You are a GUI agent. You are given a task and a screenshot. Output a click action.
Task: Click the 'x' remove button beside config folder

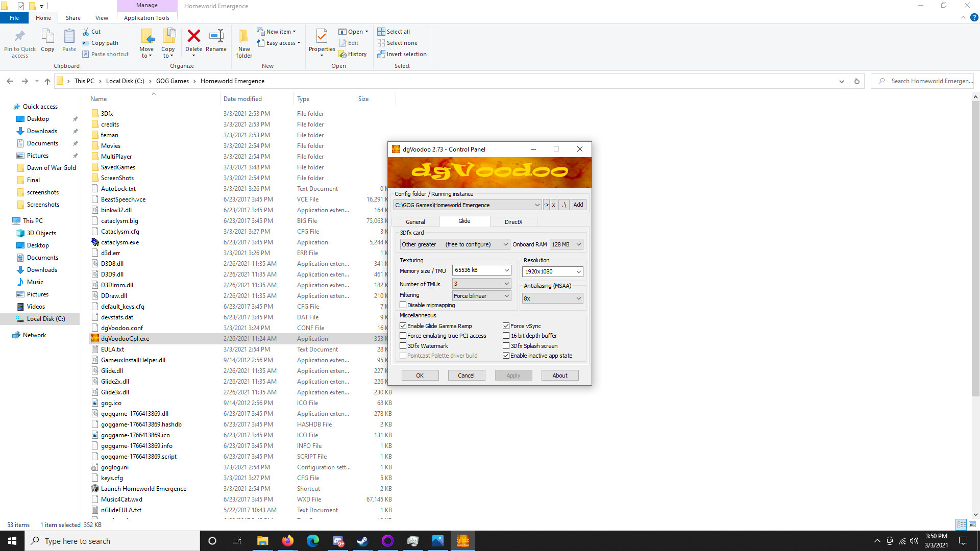pos(554,205)
